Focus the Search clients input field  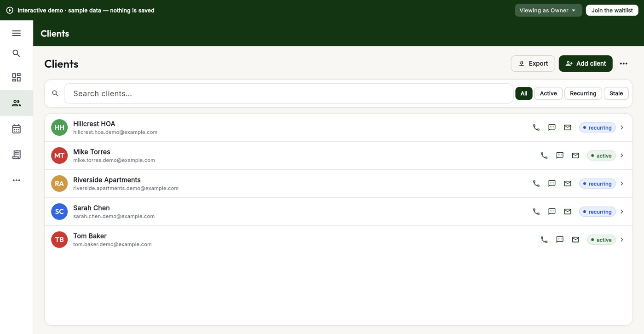point(288,93)
